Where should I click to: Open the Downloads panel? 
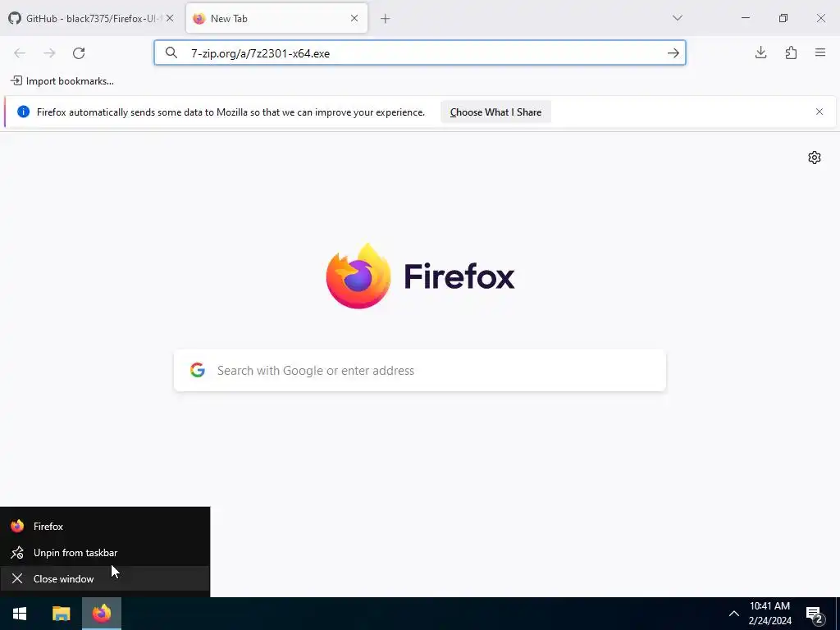point(760,52)
